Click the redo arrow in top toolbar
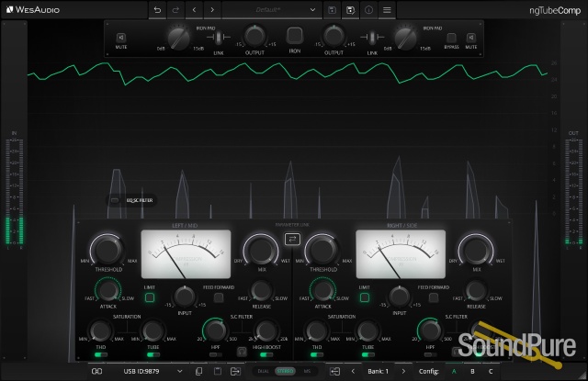The image size is (588, 381). 175,10
